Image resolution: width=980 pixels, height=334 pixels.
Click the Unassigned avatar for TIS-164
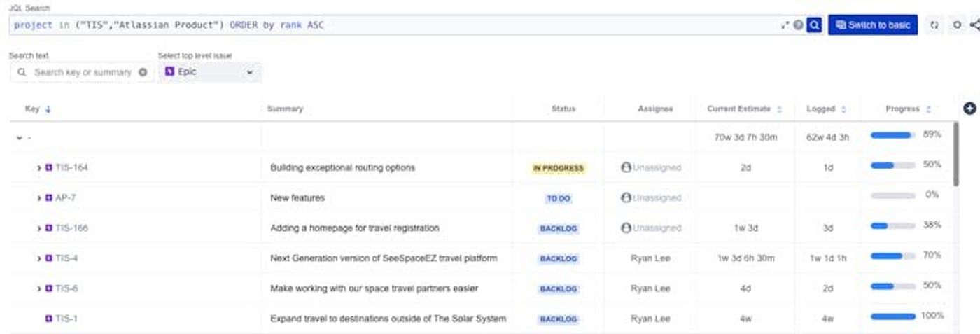[626, 168]
